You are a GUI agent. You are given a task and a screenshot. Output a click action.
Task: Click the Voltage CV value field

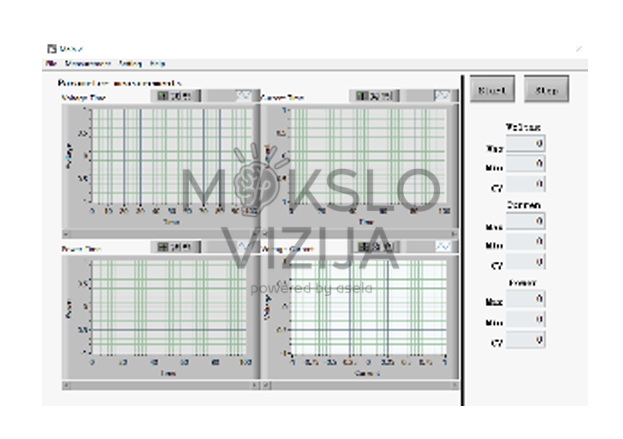coord(525,184)
